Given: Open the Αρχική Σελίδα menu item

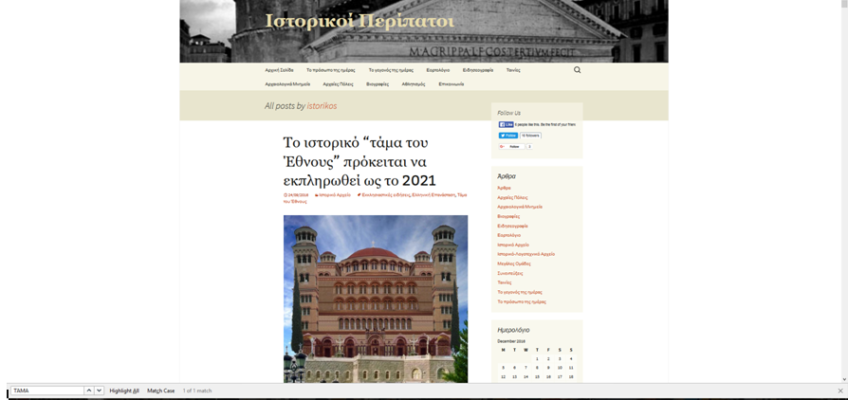Looking at the screenshot, I should click(x=280, y=70).
